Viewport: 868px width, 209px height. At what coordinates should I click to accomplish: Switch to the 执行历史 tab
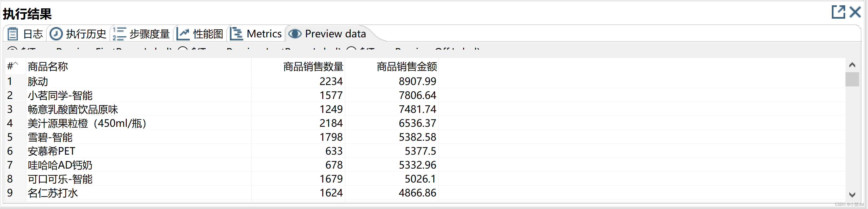[x=78, y=34]
